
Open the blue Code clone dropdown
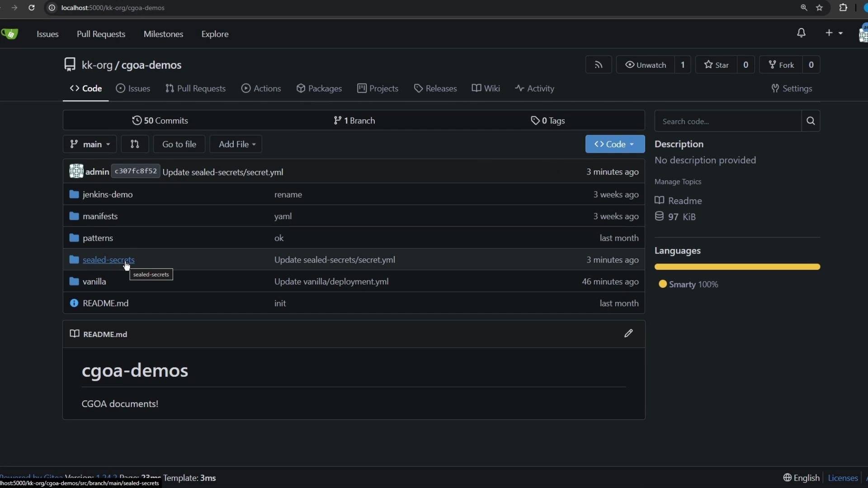point(615,144)
